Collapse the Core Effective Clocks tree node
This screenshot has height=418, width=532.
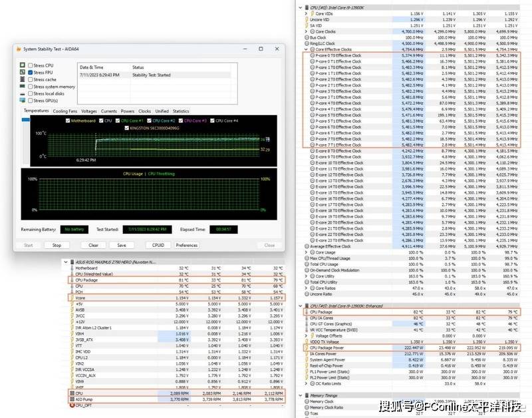tap(306, 49)
